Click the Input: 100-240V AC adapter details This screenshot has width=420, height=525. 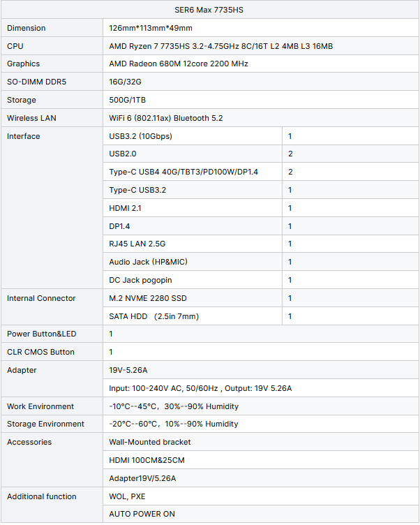(200, 388)
